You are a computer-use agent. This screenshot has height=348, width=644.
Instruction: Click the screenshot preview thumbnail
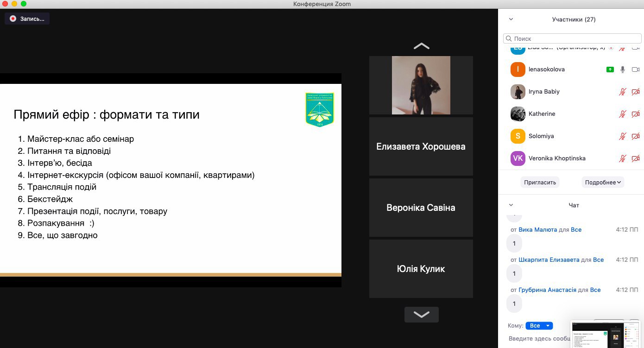pyautogui.click(x=605, y=334)
